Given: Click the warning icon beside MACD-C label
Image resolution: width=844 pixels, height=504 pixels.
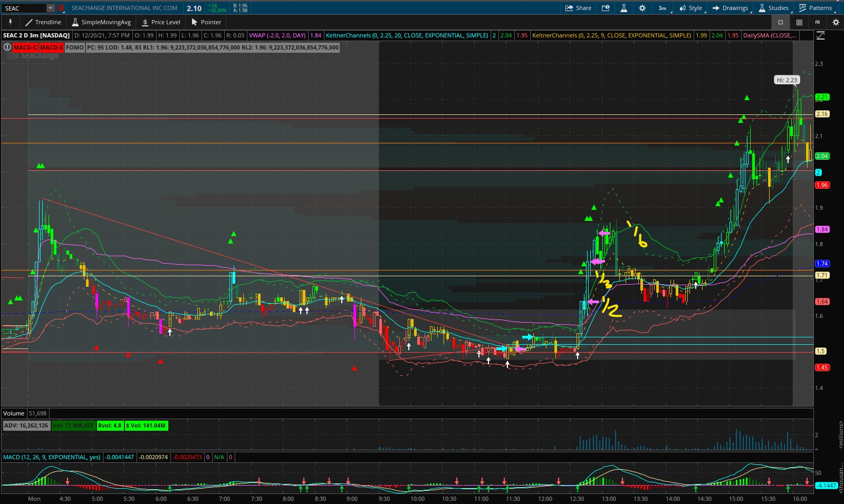Looking at the screenshot, I should pyautogui.click(x=7, y=47).
